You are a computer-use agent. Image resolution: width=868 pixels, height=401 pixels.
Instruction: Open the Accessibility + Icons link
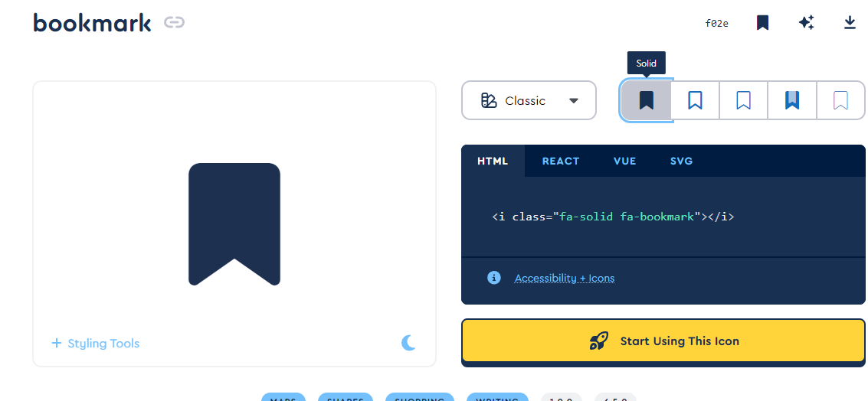(x=564, y=279)
